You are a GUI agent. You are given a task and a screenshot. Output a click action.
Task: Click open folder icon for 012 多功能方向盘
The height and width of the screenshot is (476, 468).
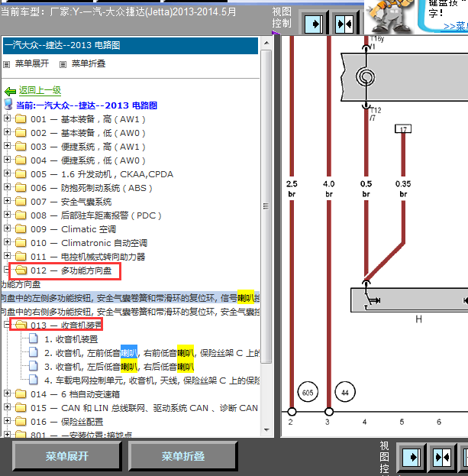21,270
